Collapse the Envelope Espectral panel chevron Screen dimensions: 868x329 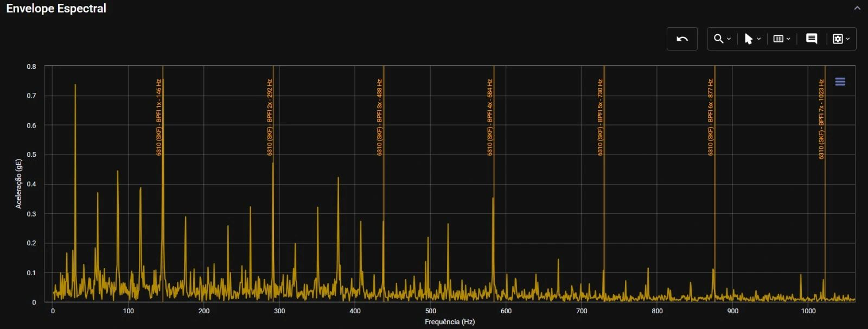pos(857,8)
